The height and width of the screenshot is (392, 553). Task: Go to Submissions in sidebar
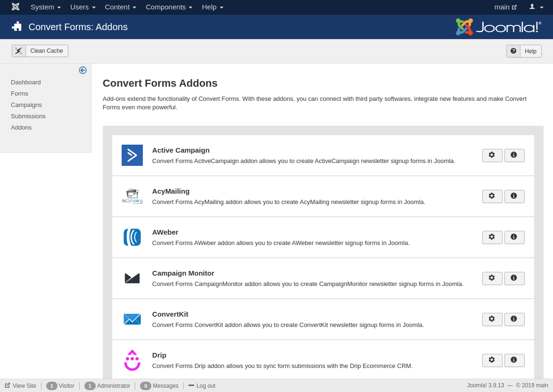coord(28,116)
